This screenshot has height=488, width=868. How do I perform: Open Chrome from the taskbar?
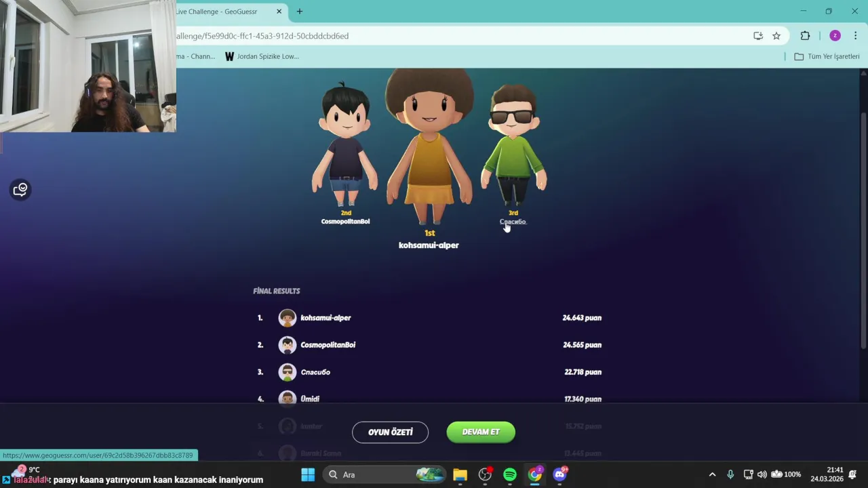(535, 474)
